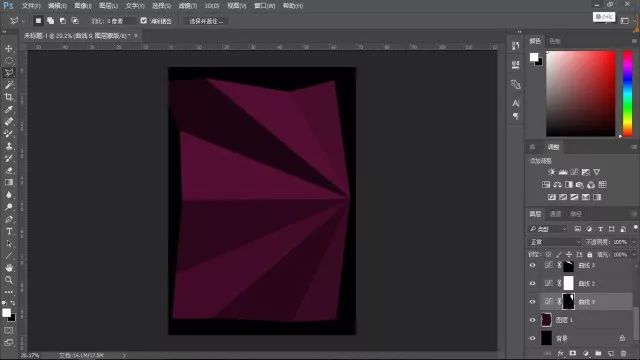Select the Gradient tool

point(9,182)
